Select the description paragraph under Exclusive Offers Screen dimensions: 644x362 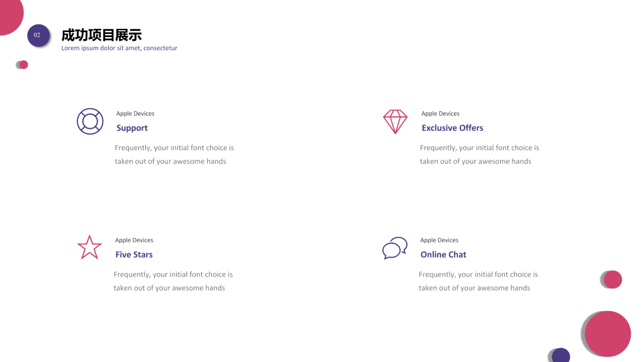point(479,155)
